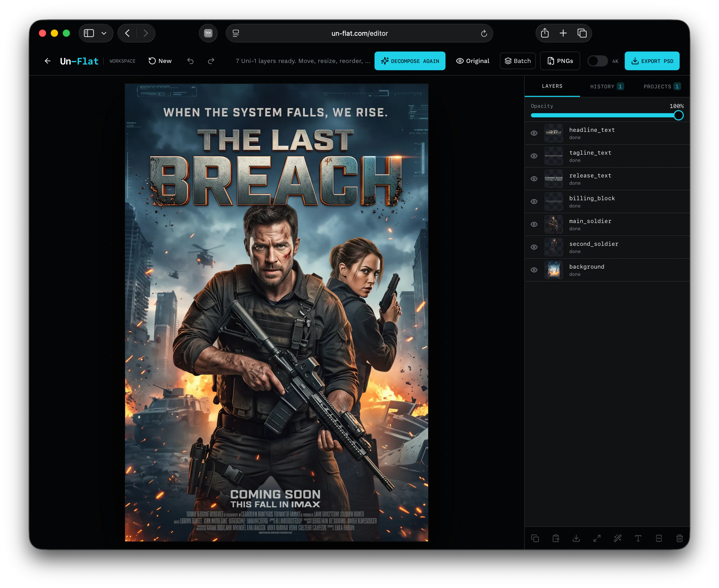Viewport: 719px width, 588px height.
Task: Click the Decompose Again button
Action: (410, 61)
